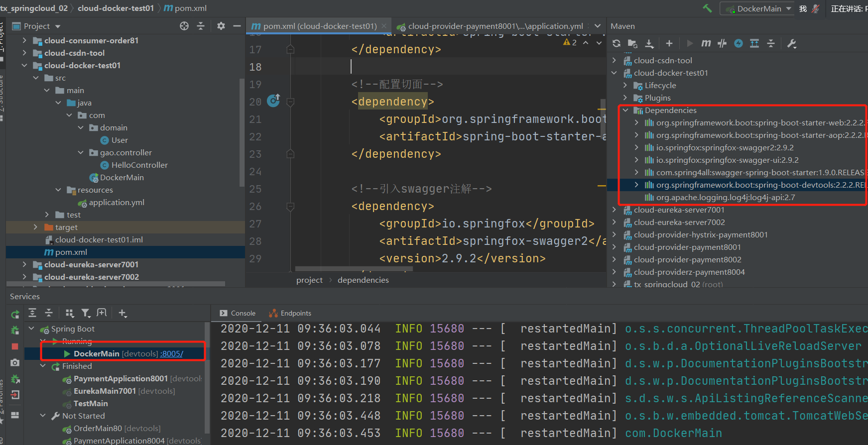Switch to Console tab in Services
868x445 pixels.
[x=238, y=313]
